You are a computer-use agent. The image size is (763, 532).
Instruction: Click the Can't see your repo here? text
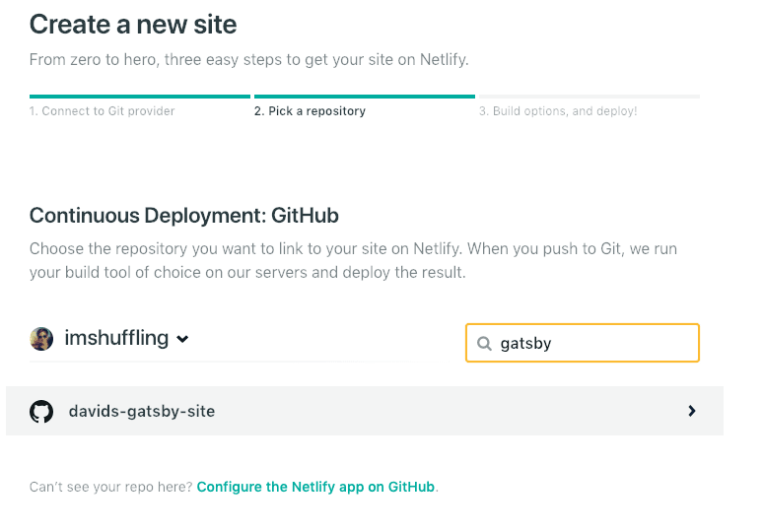point(111,487)
